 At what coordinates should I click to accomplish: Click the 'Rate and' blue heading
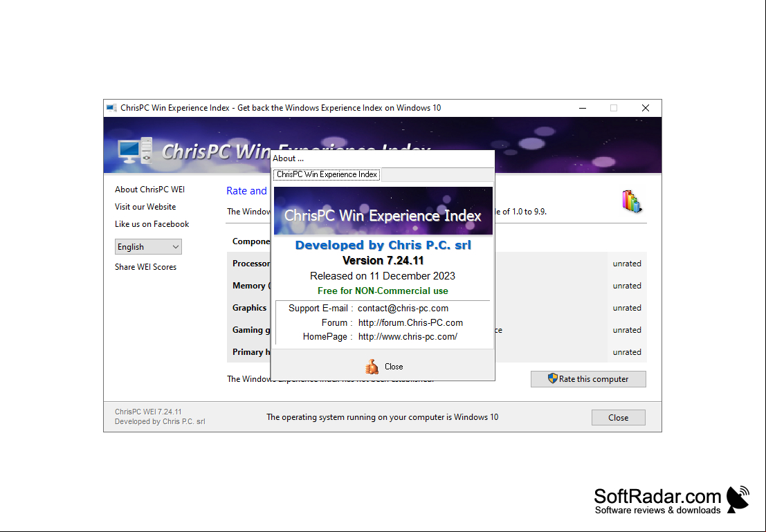[247, 191]
